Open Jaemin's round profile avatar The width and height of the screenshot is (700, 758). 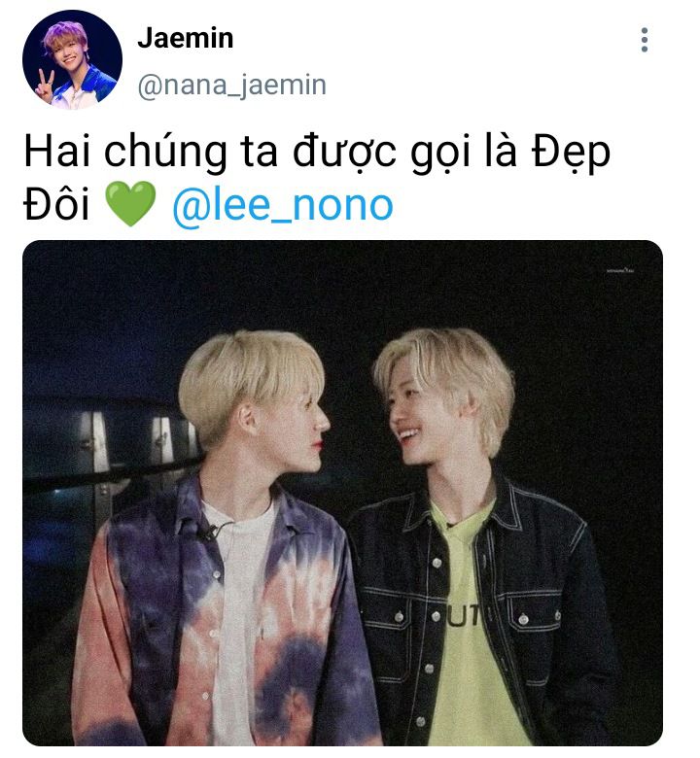click(72, 59)
